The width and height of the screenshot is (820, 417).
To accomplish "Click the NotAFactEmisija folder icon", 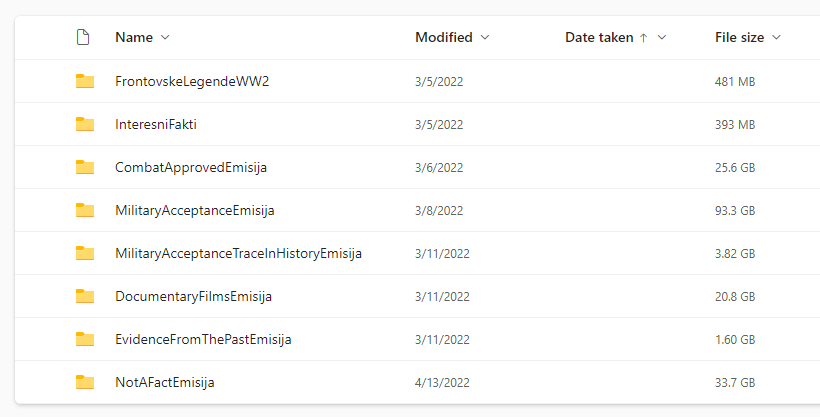I will click(85, 382).
